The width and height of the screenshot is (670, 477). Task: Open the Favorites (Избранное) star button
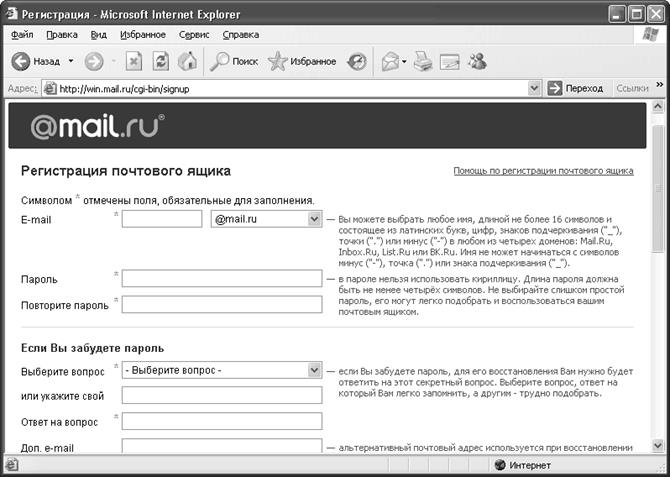[x=302, y=62]
